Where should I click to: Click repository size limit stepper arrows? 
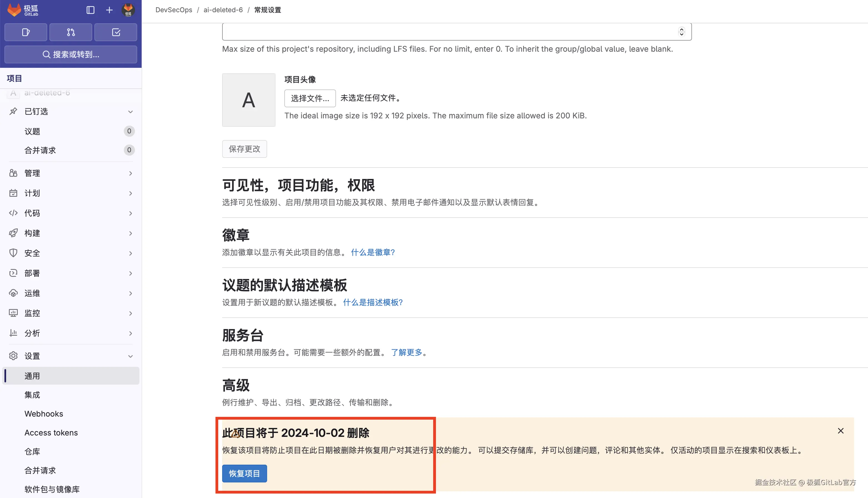tap(681, 31)
